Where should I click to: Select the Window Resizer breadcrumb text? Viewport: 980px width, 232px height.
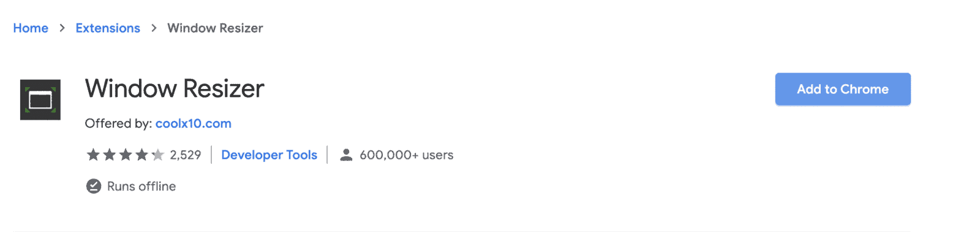[215, 28]
